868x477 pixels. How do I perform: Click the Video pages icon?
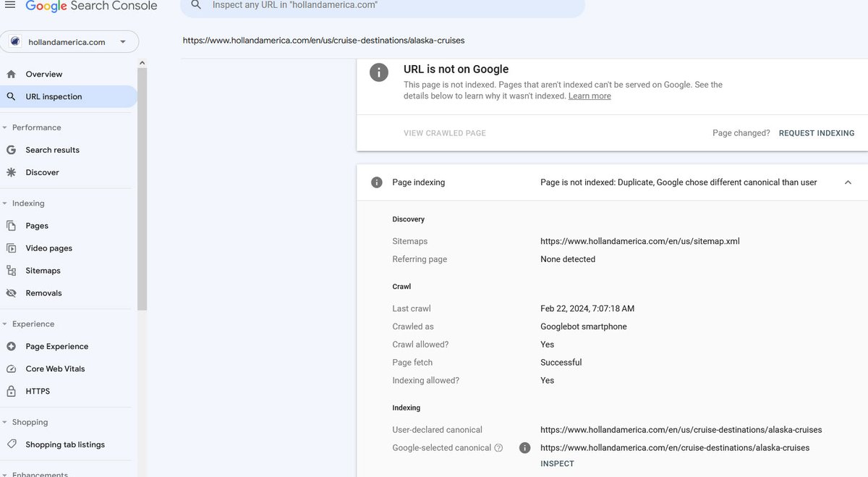[x=11, y=248]
